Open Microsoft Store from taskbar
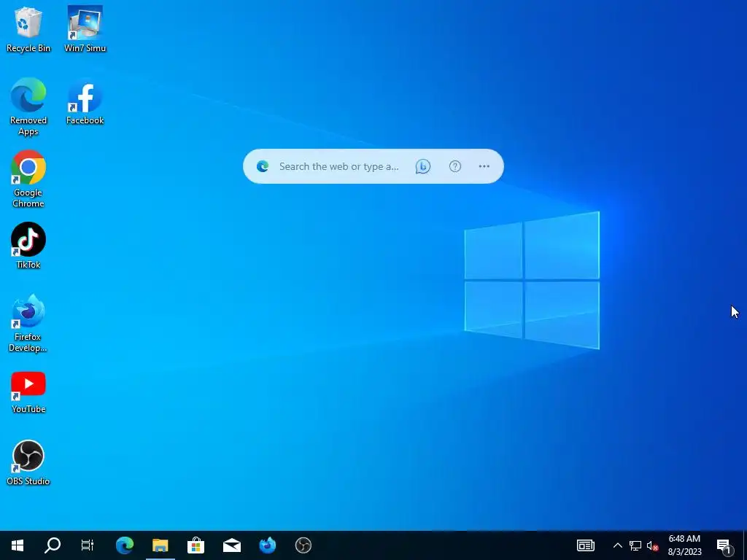Viewport: 747px width, 560px height. point(196,545)
